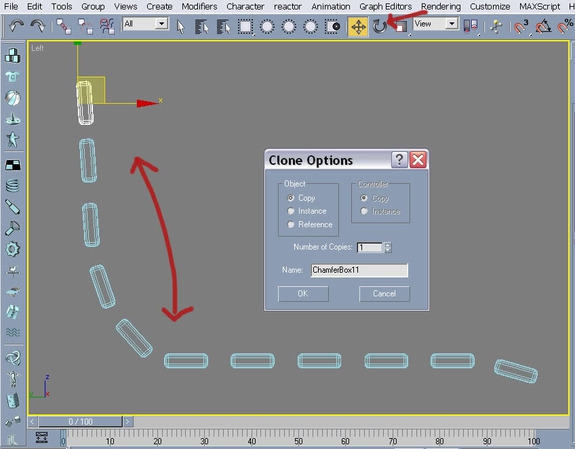575x449 pixels.
Task: Open the reactor menu
Action: [x=288, y=7]
